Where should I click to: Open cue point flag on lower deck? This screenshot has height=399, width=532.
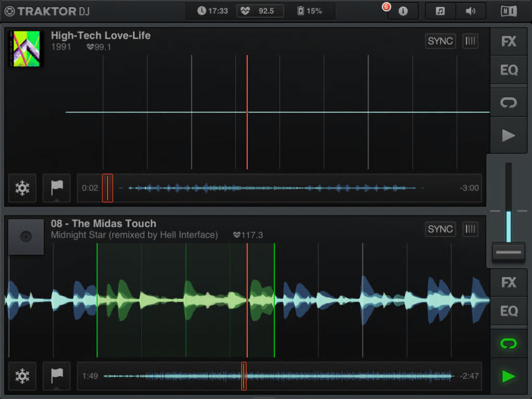[57, 376]
